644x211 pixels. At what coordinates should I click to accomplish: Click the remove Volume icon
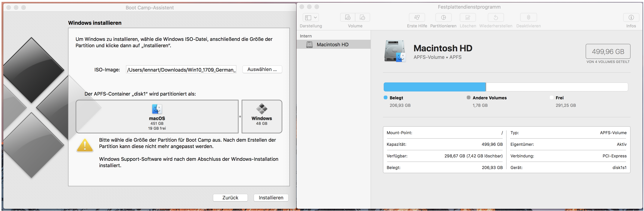[x=362, y=18]
